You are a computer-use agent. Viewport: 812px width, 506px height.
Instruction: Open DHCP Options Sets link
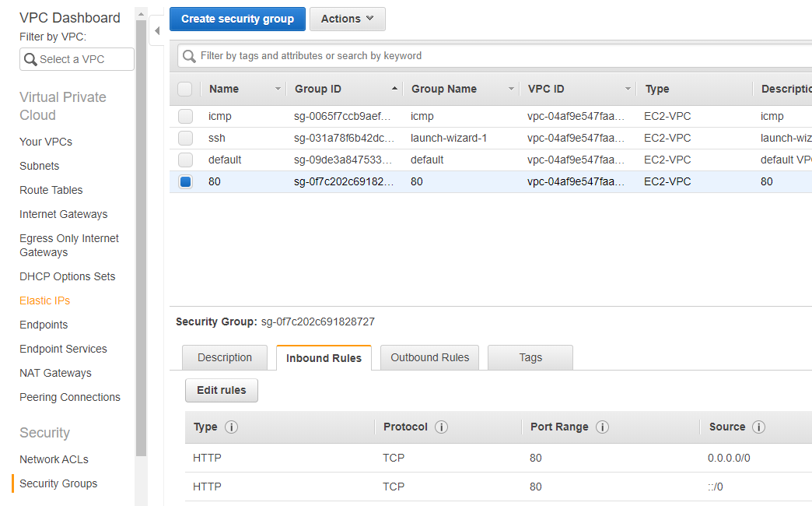pyautogui.click(x=68, y=276)
